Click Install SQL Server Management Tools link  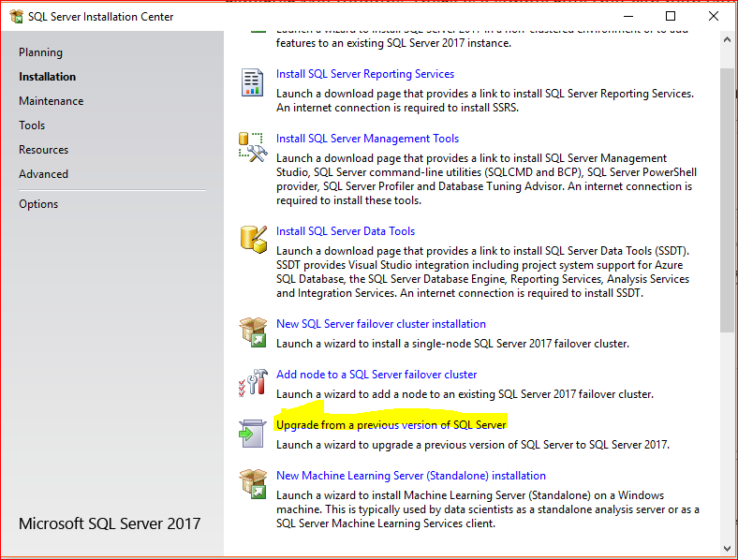click(x=367, y=139)
